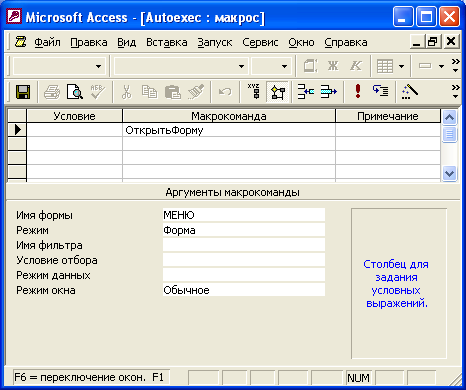This screenshot has height=390, width=466.
Task: Click the Имя формы label
Action: 44,215
